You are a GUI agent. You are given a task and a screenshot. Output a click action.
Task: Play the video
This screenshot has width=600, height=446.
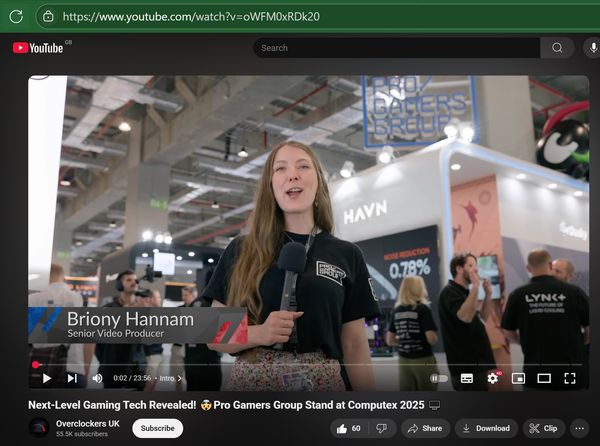pos(47,378)
